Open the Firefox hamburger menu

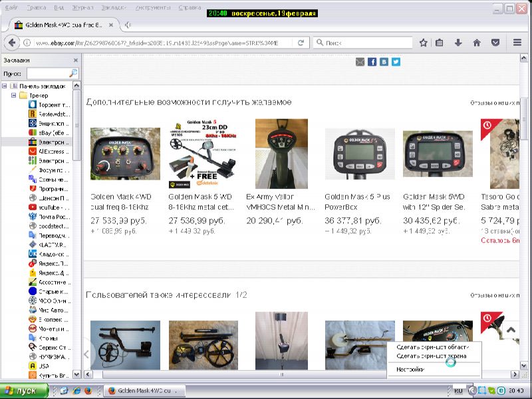(517, 43)
